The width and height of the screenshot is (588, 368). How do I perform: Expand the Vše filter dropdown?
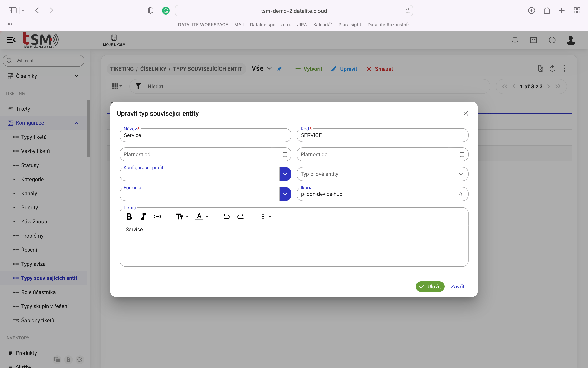[x=262, y=68]
